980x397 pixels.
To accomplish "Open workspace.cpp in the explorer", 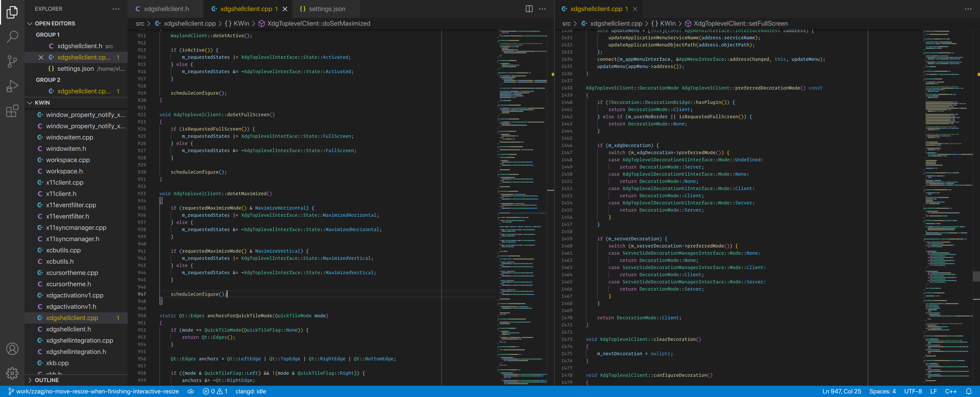I will (68, 160).
